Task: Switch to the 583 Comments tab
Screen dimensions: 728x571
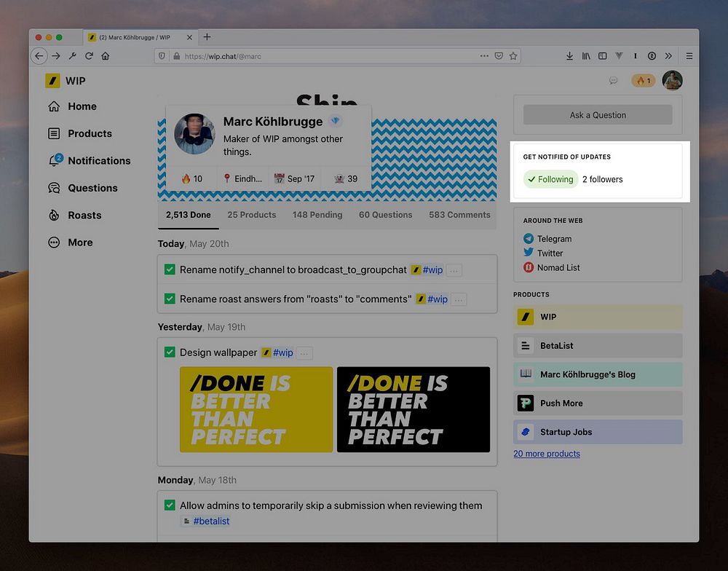Action: point(459,215)
